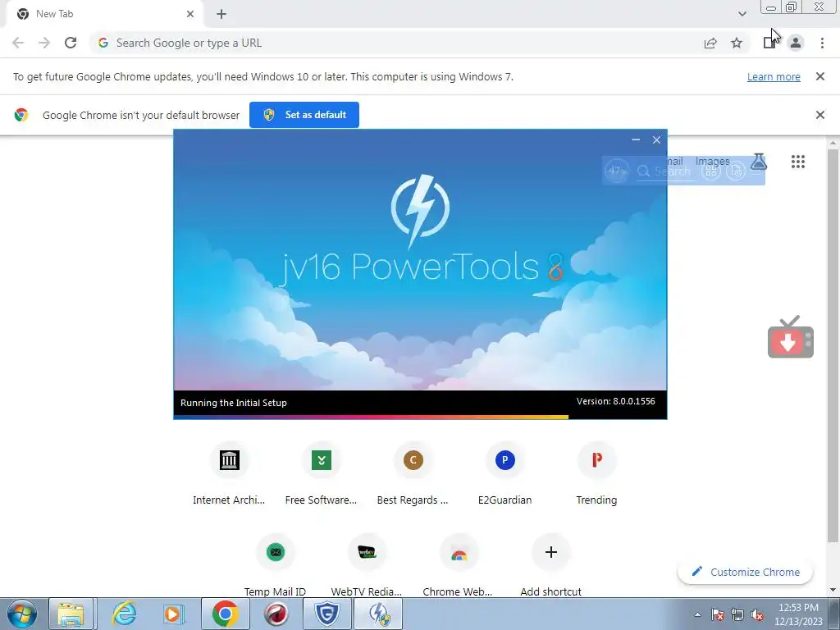Open muted volume tray icon
This screenshot has height=630, width=840.
pos(757,614)
